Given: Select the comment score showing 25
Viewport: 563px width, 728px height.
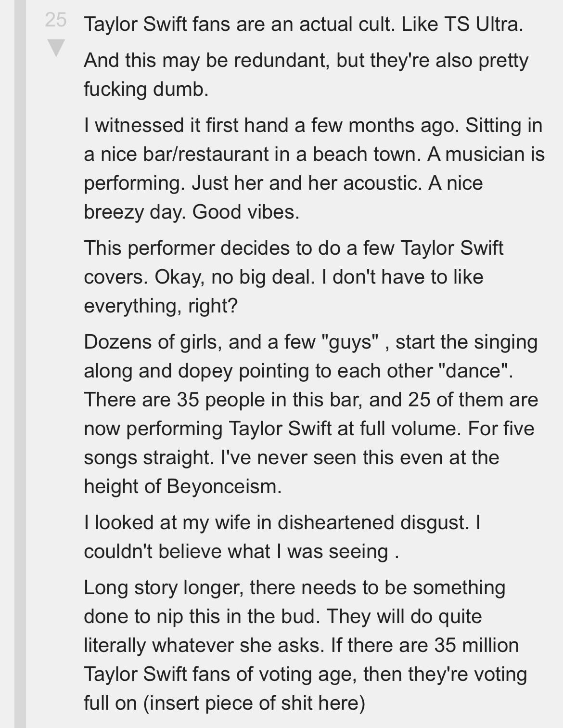Looking at the screenshot, I should tap(54, 20).
